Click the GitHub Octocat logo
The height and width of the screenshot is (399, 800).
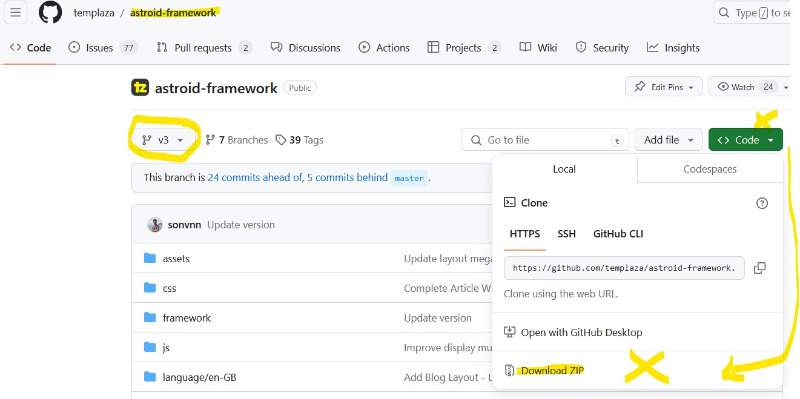(x=50, y=12)
